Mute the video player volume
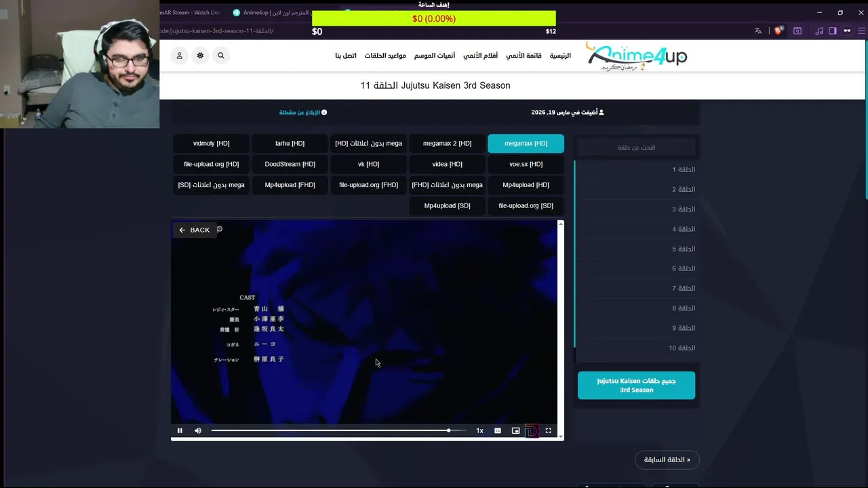The height and width of the screenshot is (488, 868). click(x=198, y=430)
